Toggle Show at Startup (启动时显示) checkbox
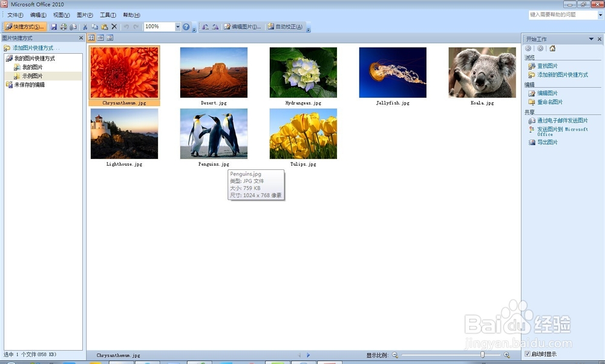Viewport: 605px width, 364px height. pos(528,354)
